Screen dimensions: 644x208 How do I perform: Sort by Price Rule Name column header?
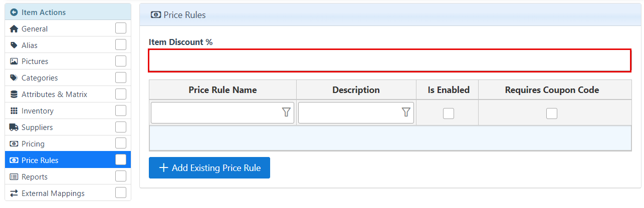click(x=223, y=90)
